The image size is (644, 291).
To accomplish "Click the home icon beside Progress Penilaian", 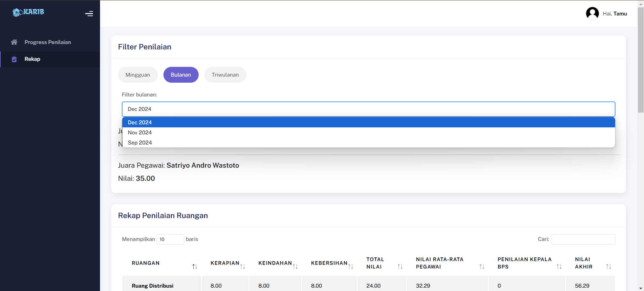I will tap(14, 42).
